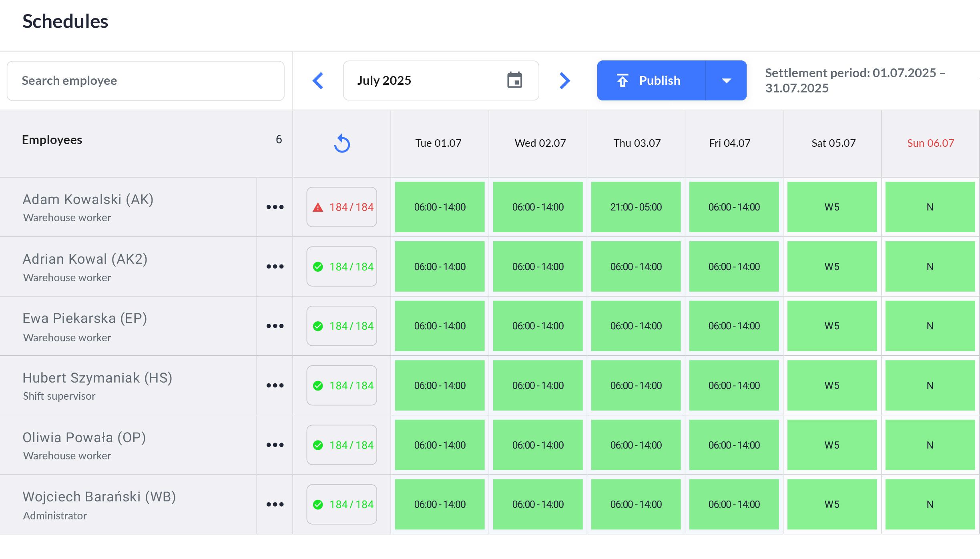Viewport: 980px width, 559px height.
Task: Click the Publish button
Action: (x=651, y=81)
